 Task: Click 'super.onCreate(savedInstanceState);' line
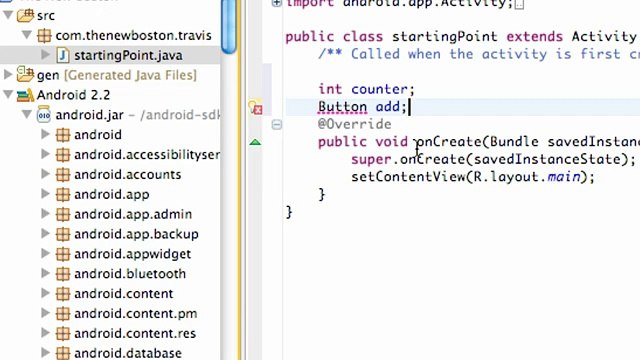tap(493, 159)
